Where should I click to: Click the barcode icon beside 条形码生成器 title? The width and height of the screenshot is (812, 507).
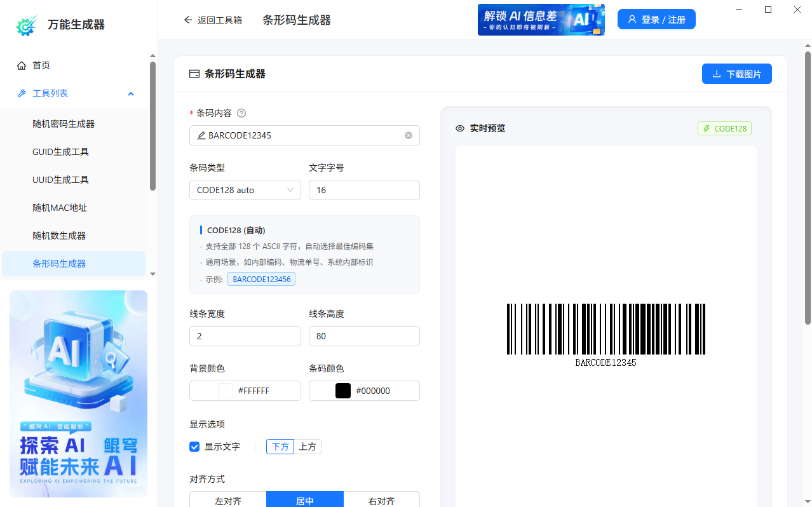[x=194, y=74]
